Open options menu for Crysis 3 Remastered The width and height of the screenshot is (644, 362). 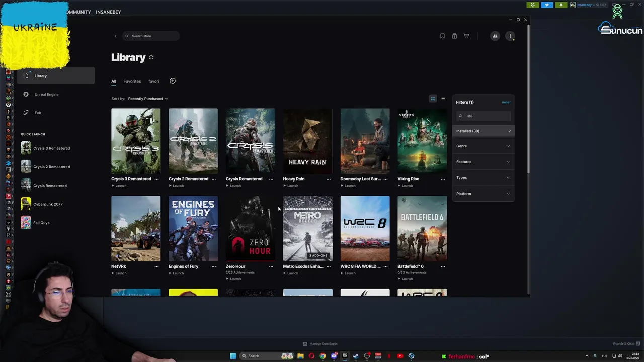coord(156,179)
